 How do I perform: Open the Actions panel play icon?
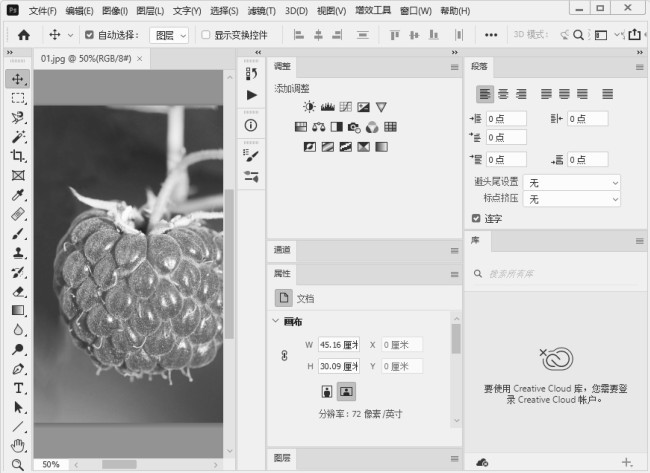251,95
